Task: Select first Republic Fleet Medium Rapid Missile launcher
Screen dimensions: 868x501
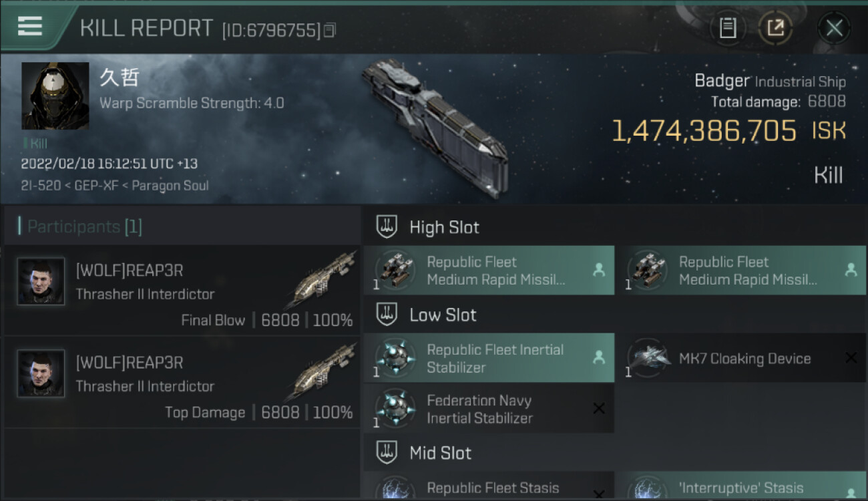Action: click(x=489, y=271)
